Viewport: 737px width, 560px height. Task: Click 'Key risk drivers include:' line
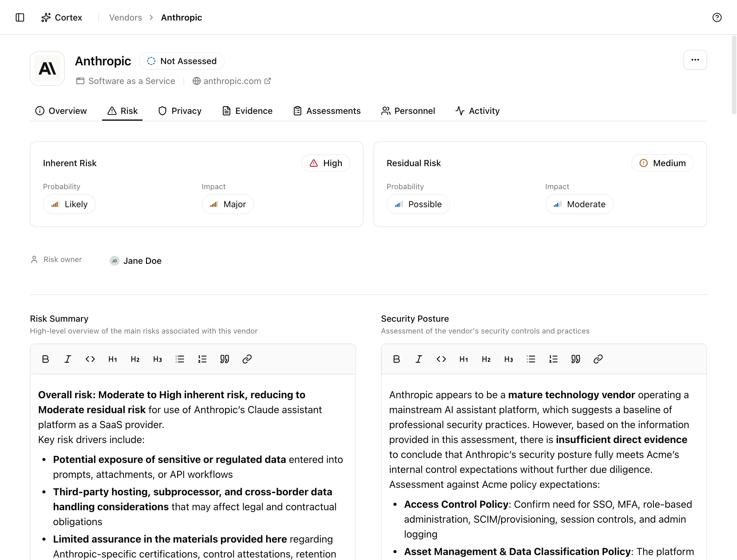tap(92, 439)
